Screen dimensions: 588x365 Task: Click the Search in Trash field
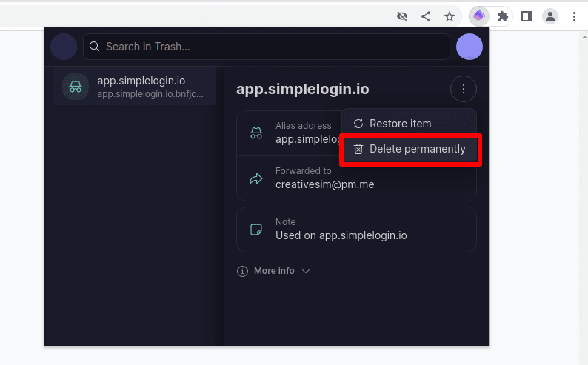coord(267,47)
